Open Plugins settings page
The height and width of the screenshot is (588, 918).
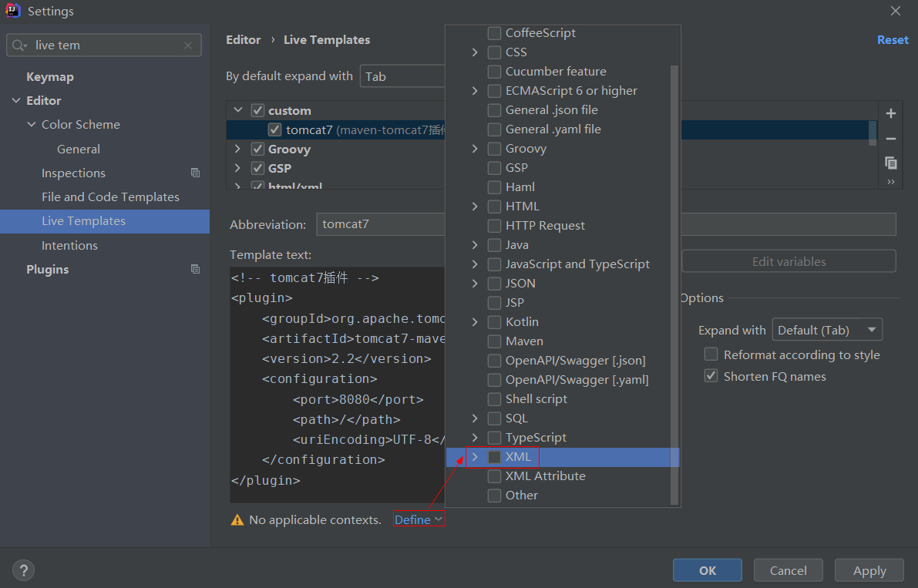[48, 270]
